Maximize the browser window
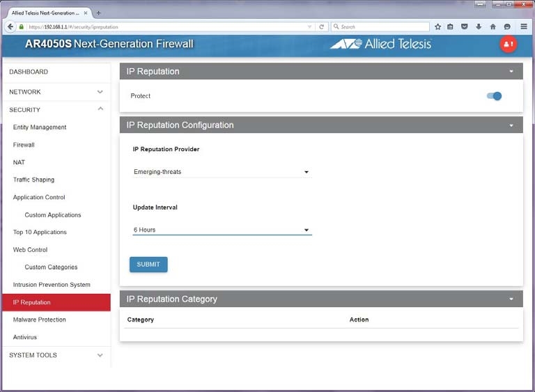 point(509,4)
